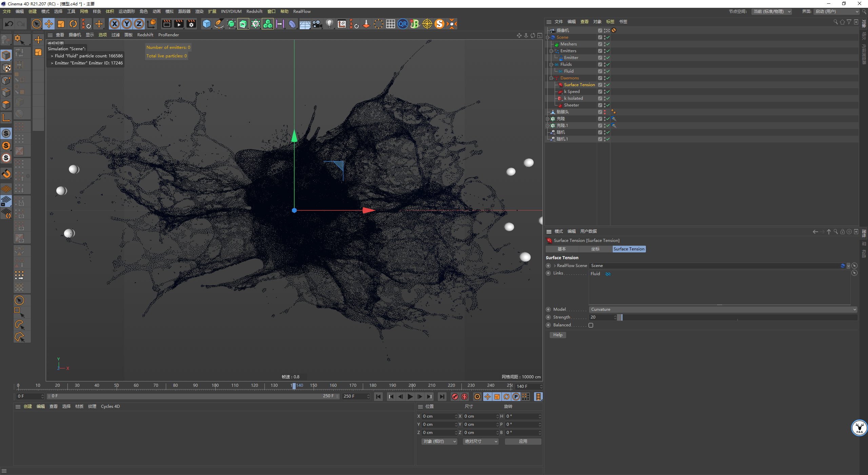Select the Scale tool
This screenshot has height=475, width=868.
[x=61, y=24]
